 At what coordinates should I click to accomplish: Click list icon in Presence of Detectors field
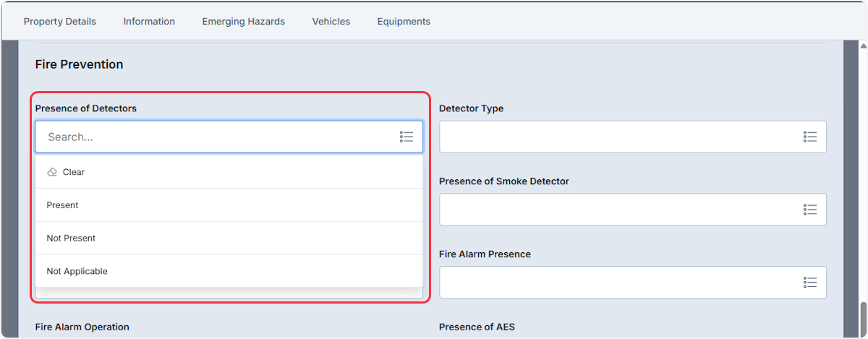coord(407,137)
